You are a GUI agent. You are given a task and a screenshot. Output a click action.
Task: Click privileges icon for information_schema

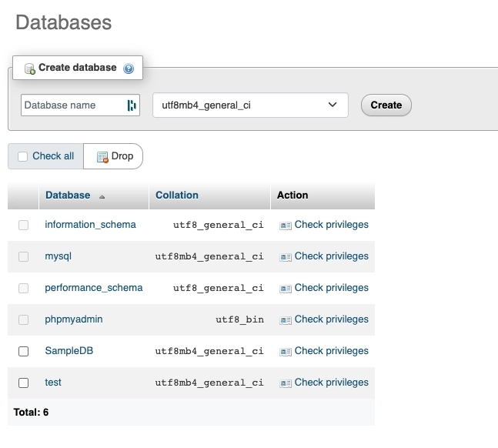pyautogui.click(x=286, y=226)
